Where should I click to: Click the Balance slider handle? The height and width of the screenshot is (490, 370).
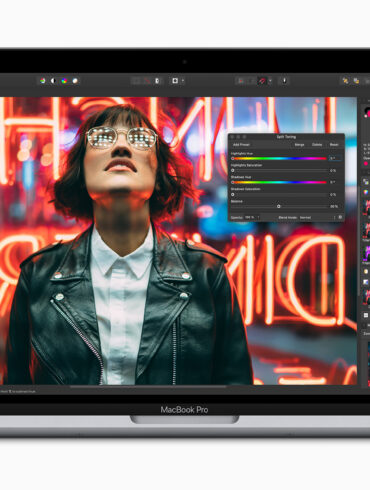(x=279, y=206)
